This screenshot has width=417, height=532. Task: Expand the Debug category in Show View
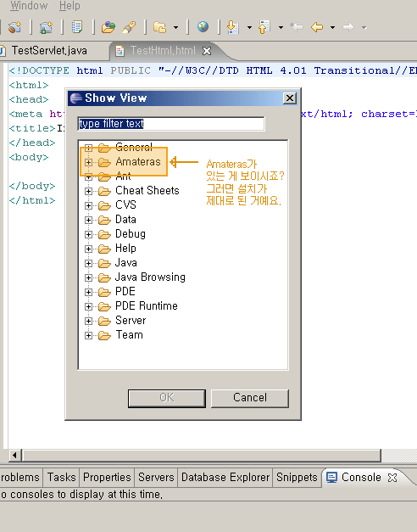88,234
